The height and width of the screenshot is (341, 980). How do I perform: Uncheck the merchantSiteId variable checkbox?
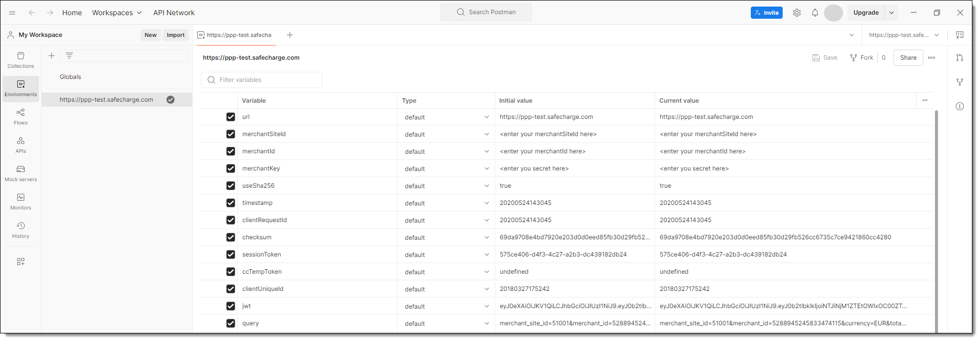point(231,134)
